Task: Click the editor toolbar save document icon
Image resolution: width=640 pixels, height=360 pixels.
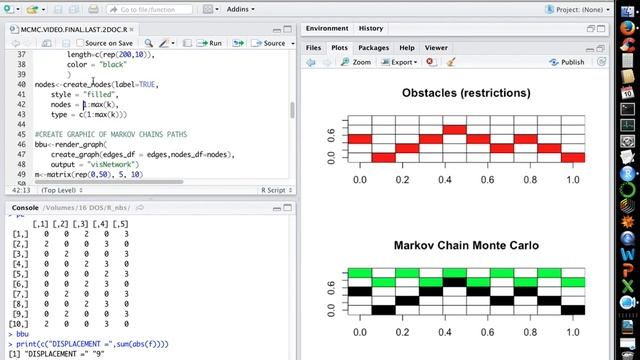Action: pos(65,43)
